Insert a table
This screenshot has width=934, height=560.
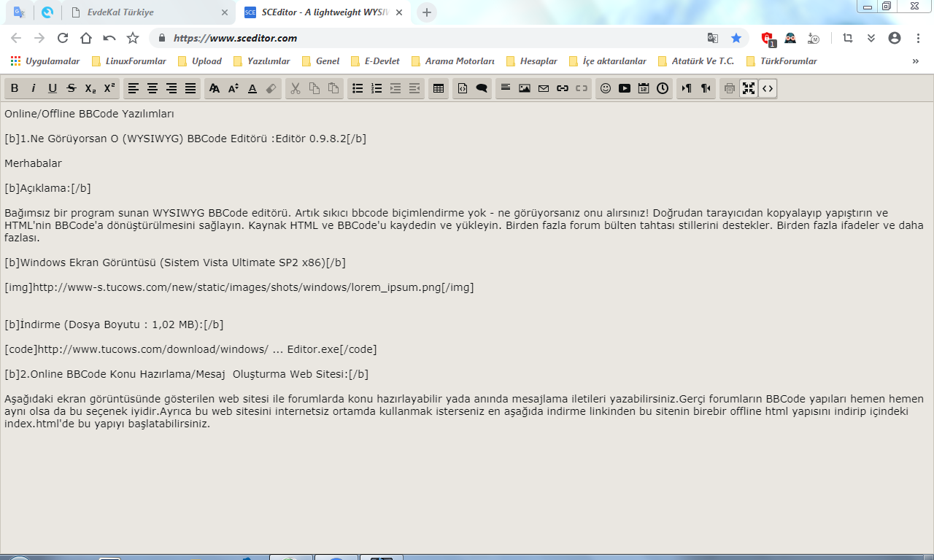point(439,88)
